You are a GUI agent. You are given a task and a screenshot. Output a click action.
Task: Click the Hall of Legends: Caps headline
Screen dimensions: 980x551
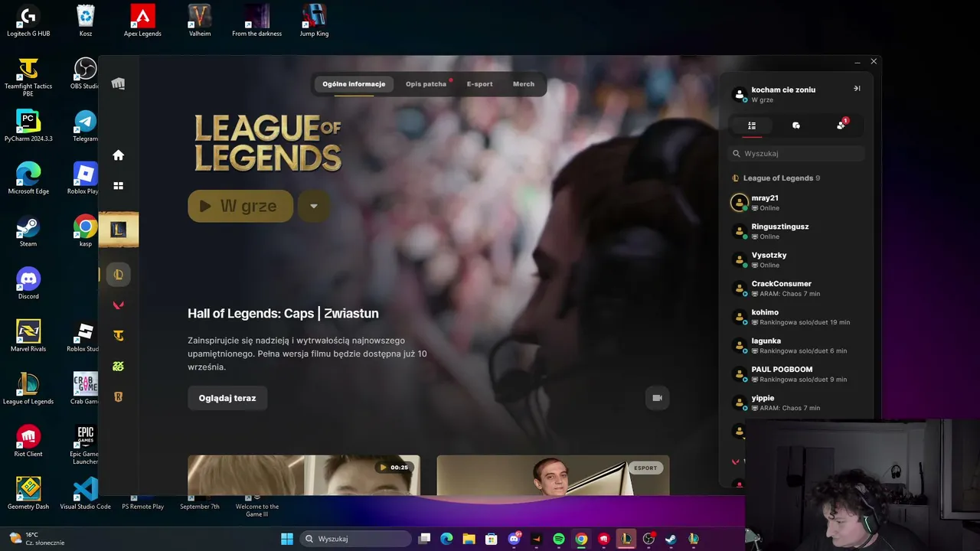pos(283,313)
